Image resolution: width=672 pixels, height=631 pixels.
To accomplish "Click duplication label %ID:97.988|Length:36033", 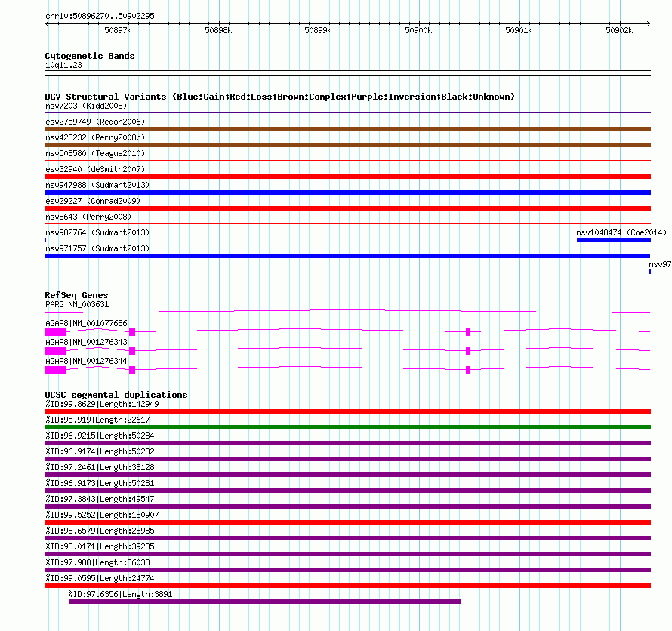I will pos(97,562).
